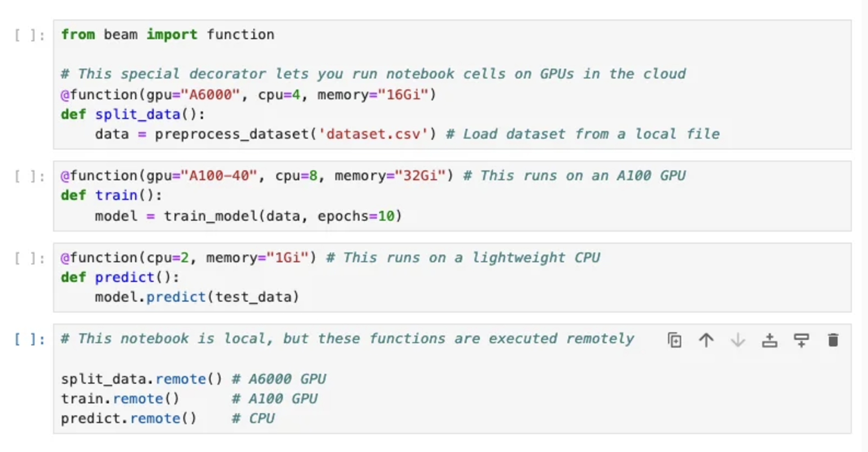Screen dimensions: 868x452
Task: Select the train cell's execution prompt
Action: click(x=30, y=176)
